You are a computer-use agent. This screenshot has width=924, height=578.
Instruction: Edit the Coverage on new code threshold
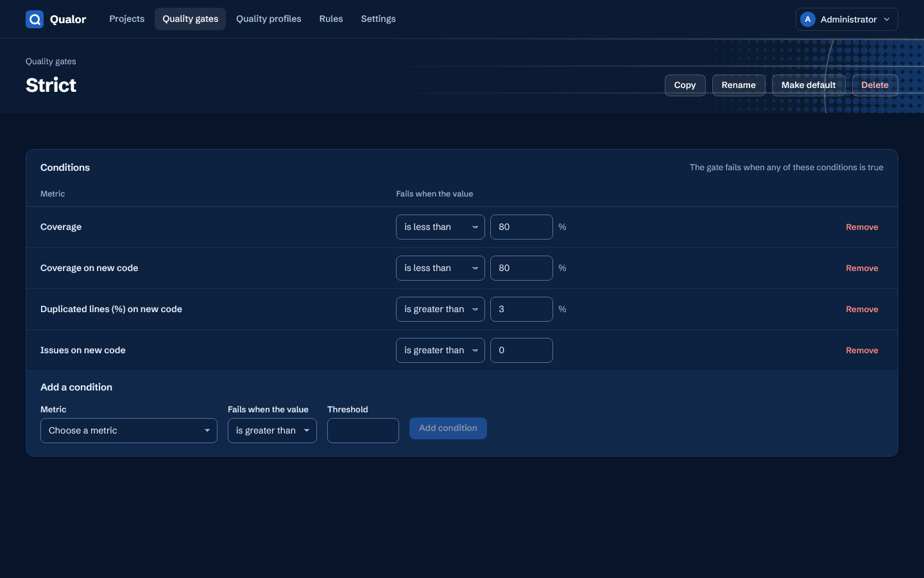522,268
